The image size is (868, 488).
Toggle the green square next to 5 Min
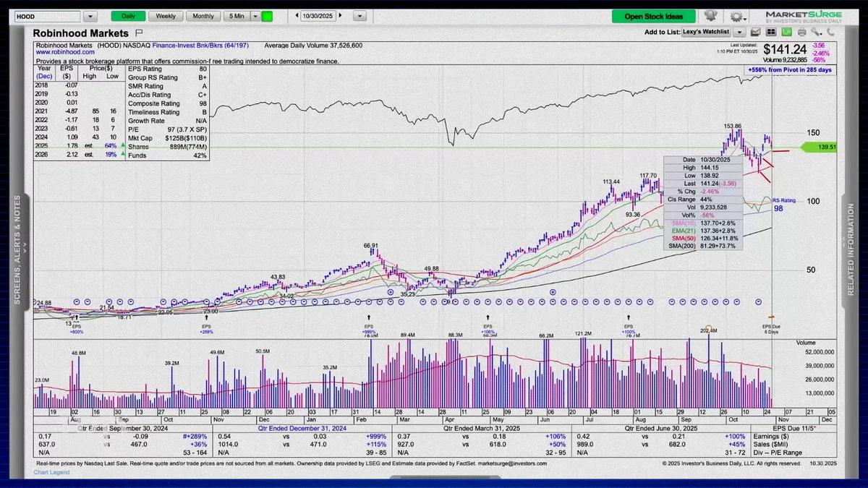267,16
